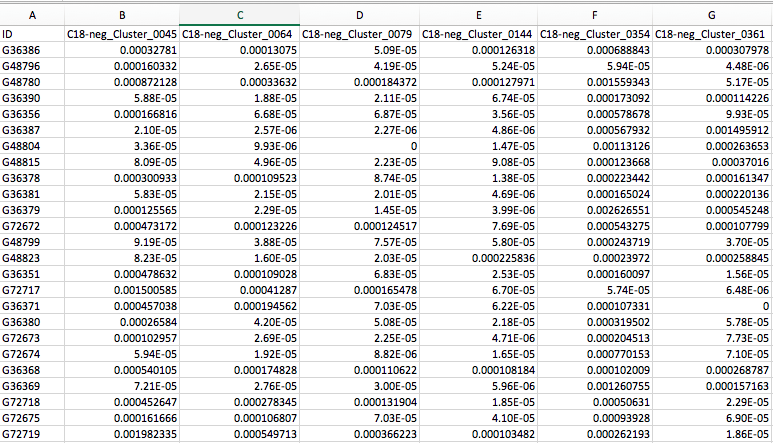773x443 pixels.
Task: Select column C header
Action: [x=240, y=15]
